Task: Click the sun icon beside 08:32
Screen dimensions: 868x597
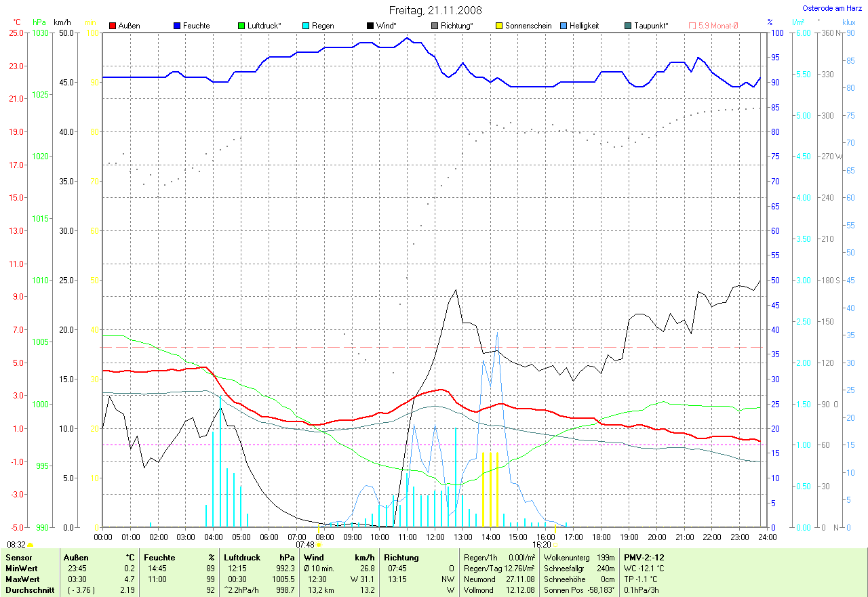Action: pos(31,544)
